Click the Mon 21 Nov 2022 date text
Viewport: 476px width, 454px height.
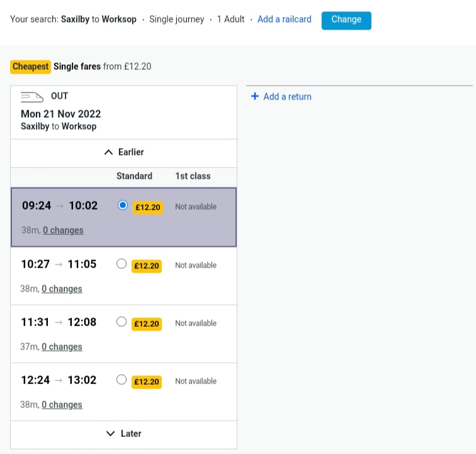tap(60, 114)
